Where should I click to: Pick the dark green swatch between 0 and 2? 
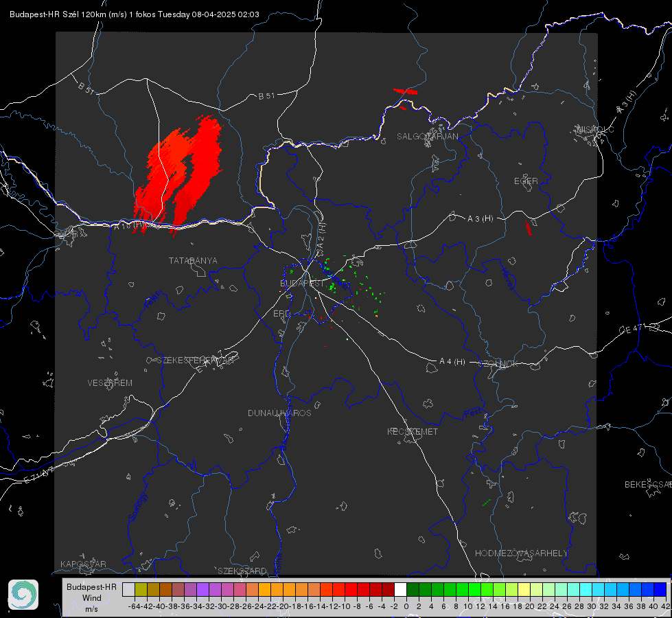(413, 589)
